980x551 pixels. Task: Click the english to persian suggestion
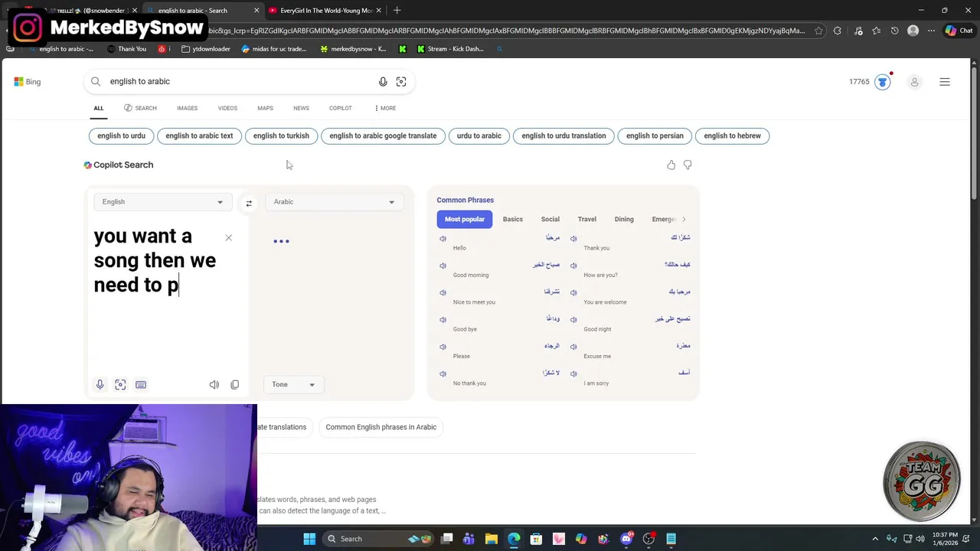655,135
